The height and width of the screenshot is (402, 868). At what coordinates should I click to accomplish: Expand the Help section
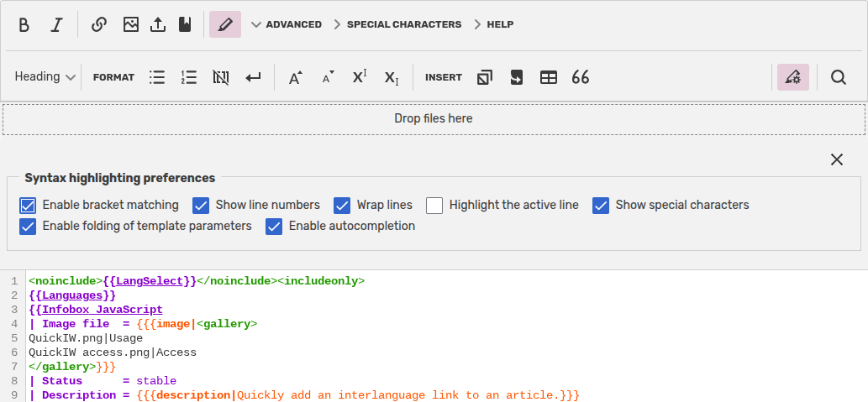tap(493, 24)
